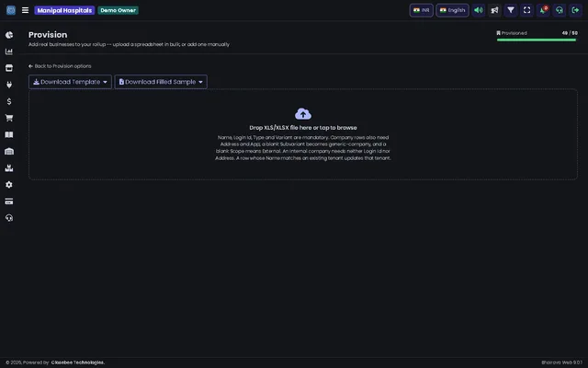Open the header headset support icon
This screenshot has height=368, width=588.
tap(560, 10)
